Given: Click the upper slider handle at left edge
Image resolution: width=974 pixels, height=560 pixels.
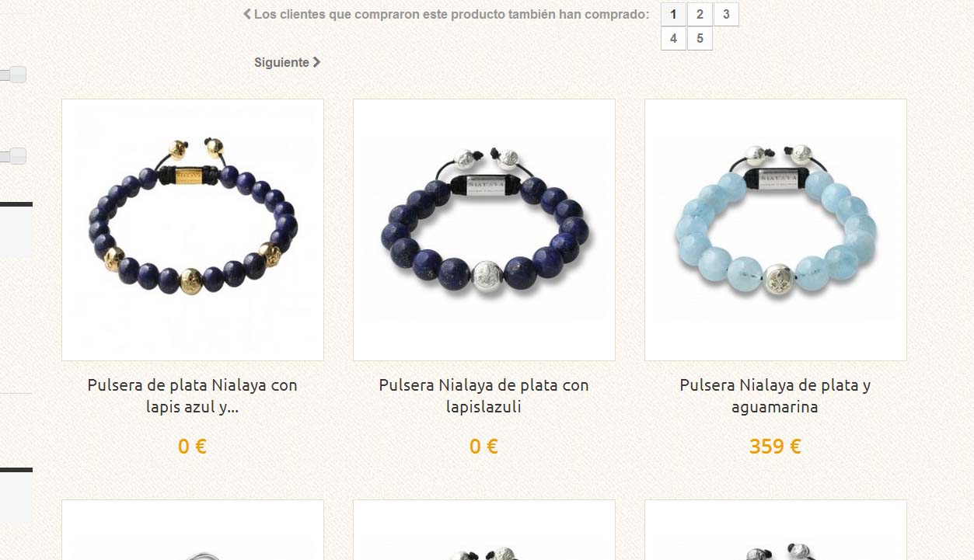Looking at the screenshot, I should coord(14,75).
